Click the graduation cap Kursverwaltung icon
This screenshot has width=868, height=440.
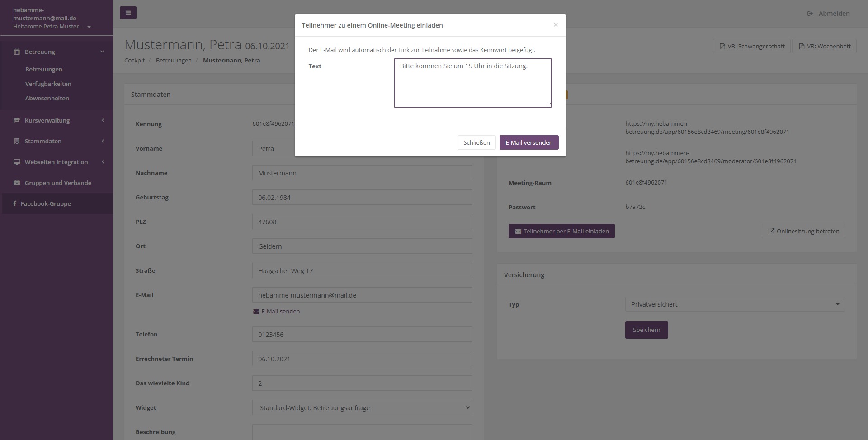[x=17, y=120]
